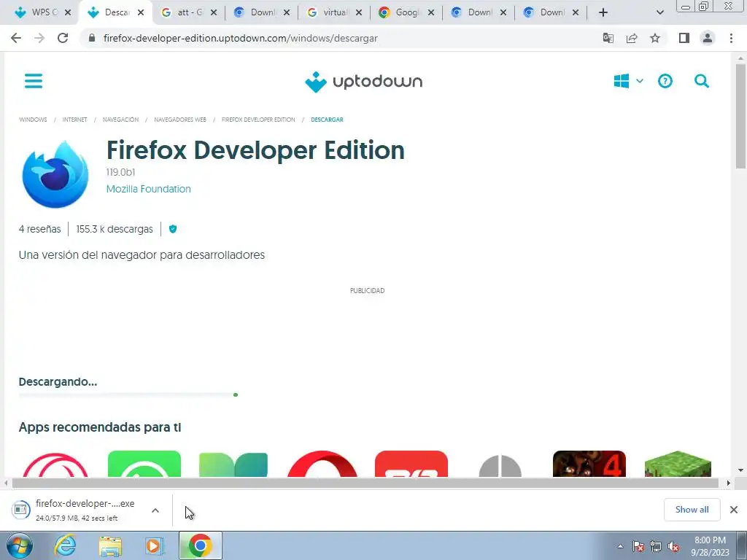Open the Mozilla Foundation developer link
The width and height of the screenshot is (747, 560).
[x=149, y=189]
